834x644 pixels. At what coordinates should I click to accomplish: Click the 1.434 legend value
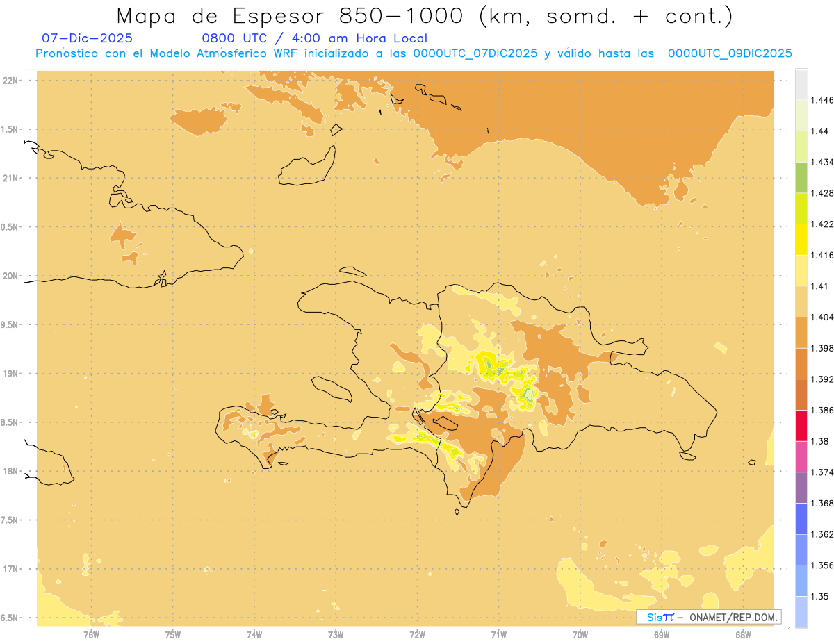tap(822, 162)
